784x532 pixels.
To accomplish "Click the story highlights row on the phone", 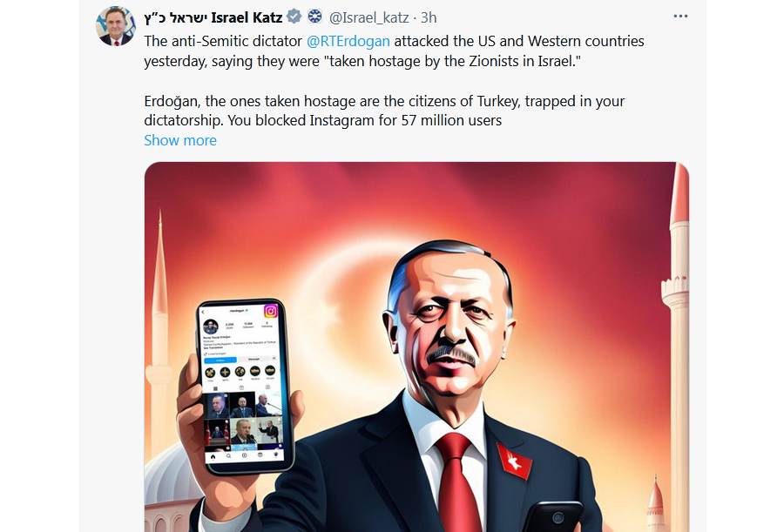I will (x=240, y=373).
